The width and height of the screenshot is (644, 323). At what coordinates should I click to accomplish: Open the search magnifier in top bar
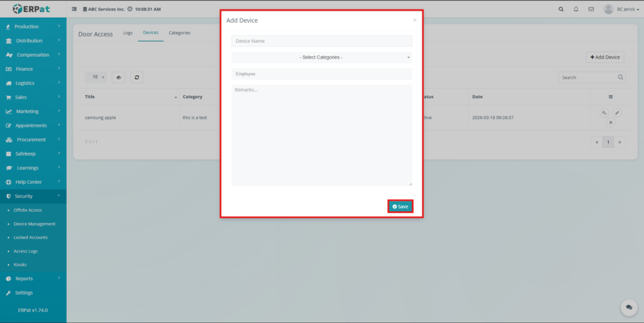click(x=561, y=9)
